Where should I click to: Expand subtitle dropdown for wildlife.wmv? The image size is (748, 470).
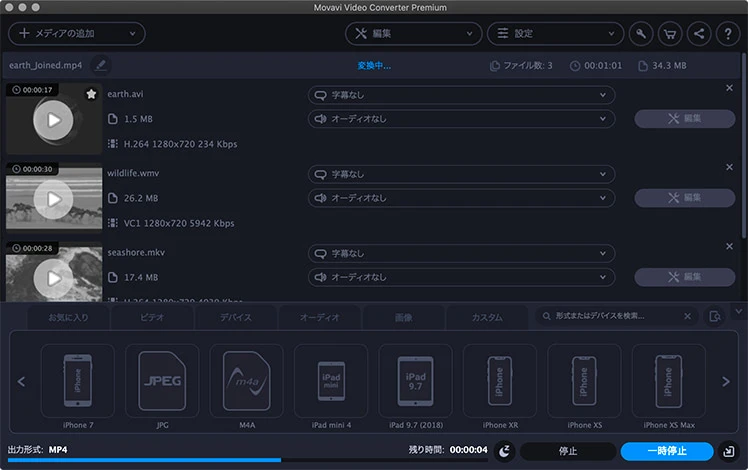[x=461, y=174]
